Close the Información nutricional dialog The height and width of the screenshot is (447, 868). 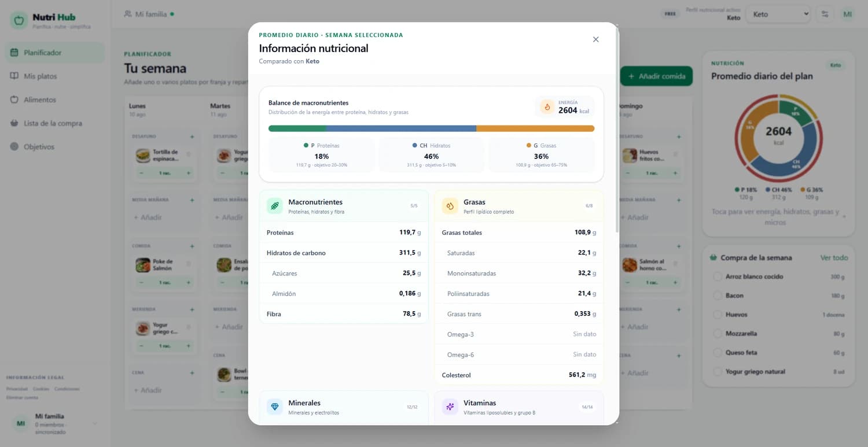point(595,39)
